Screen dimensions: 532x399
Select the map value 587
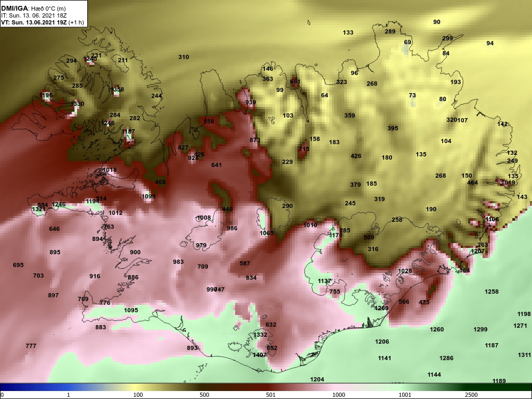point(245,263)
